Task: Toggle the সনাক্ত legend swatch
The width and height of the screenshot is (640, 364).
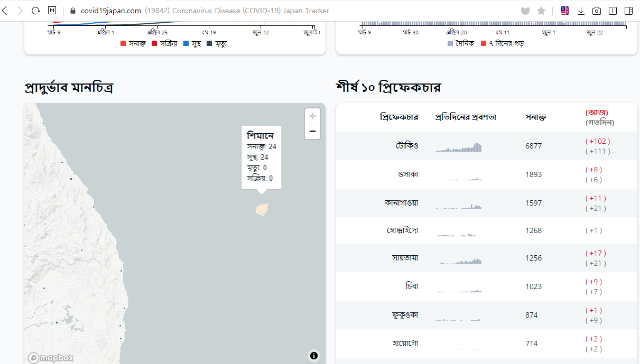Action: click(123, 44)
